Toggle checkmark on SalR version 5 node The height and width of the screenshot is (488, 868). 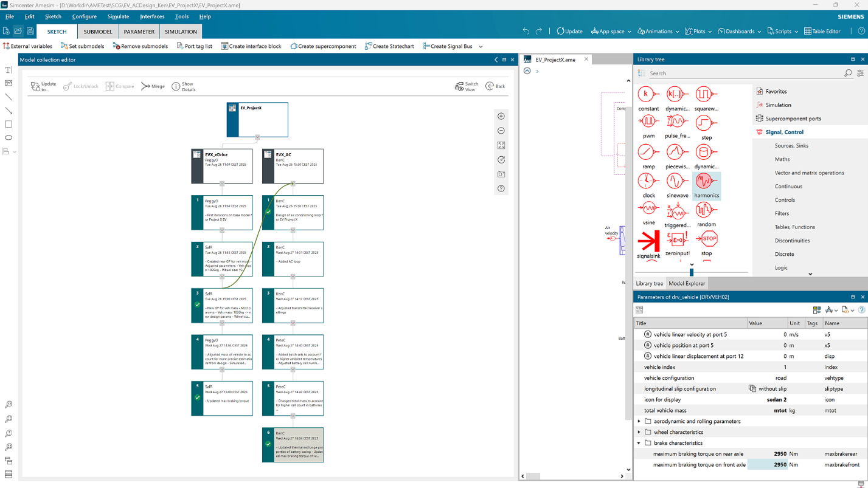pos(198,398)
